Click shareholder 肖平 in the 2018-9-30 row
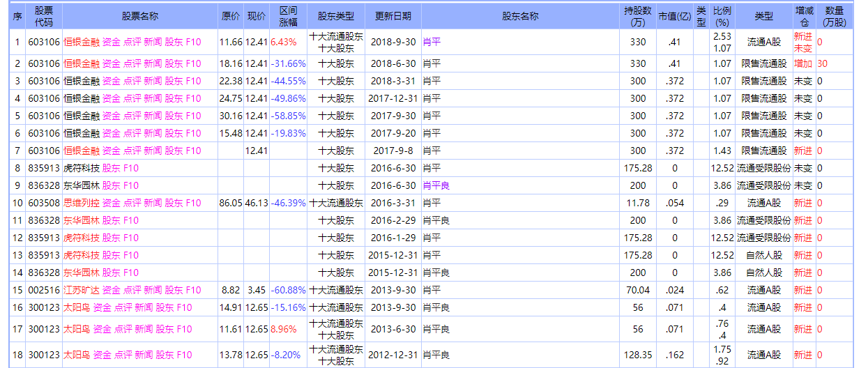This screenshot has height=368, width=868. (x=432, y=42)
